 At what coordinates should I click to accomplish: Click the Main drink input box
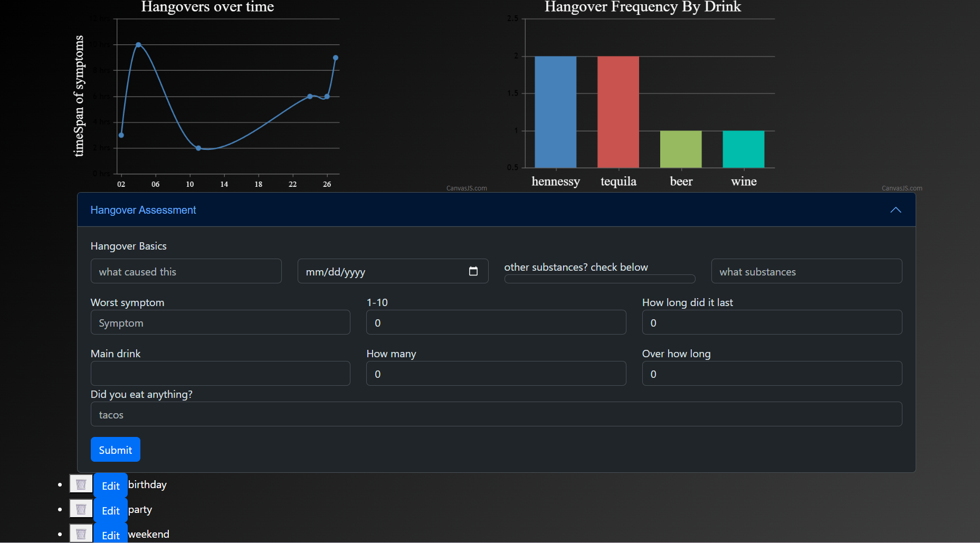[220, 374]
